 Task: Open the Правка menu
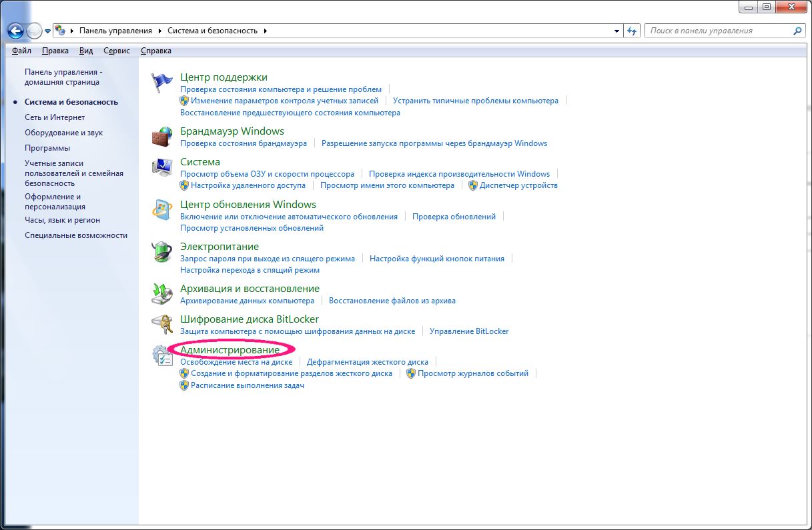tap(55, 51)
